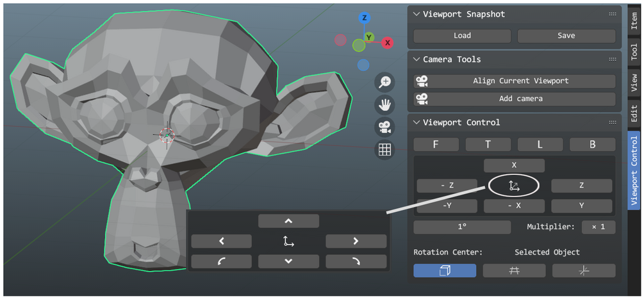Open the Tool sidebar tab
The image size is (644, 299).
[634, 53]
